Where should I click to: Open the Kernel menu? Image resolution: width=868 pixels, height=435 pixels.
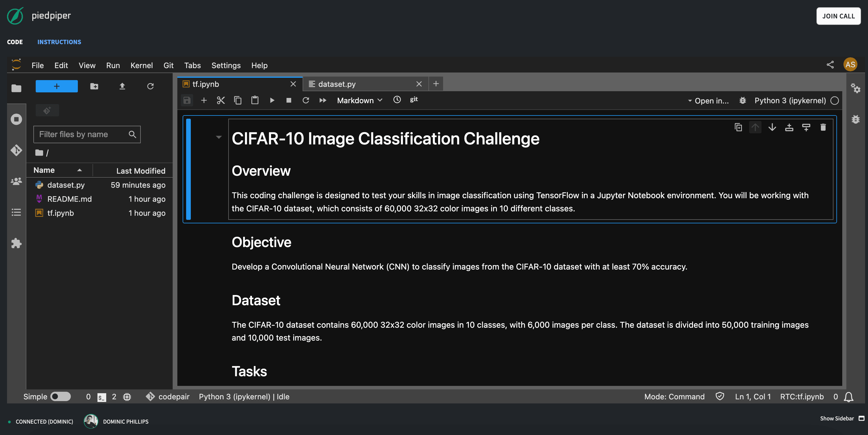tap(142, 65)
